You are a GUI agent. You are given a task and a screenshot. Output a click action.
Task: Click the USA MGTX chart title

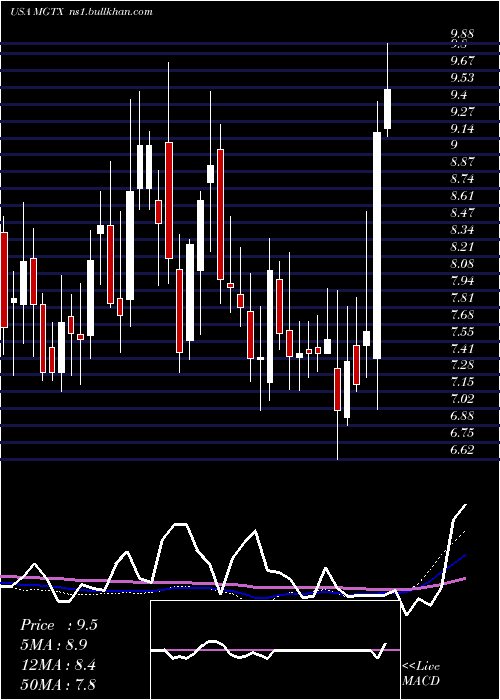coord(38,12)
